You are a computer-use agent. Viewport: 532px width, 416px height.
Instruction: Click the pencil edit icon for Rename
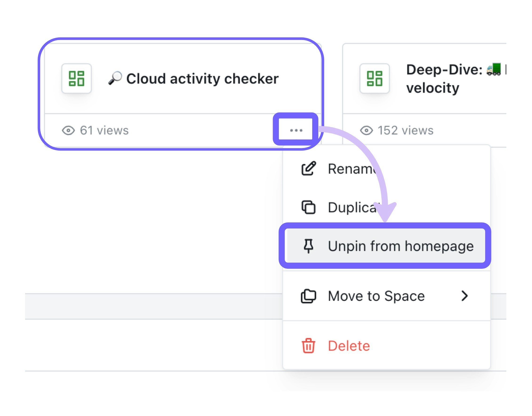tap(308, 168)
